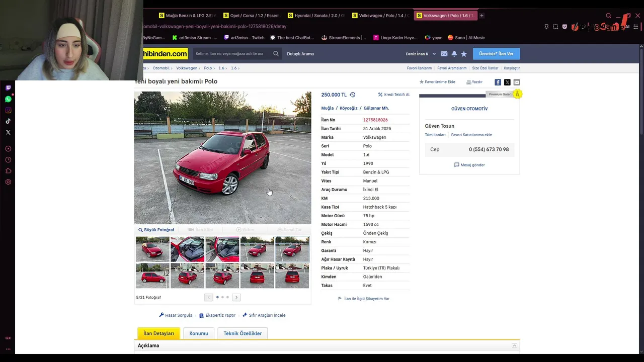644x362 pixels.
Task: Switch to the Muğla Benzin & LPG tab
Action: 186,16
